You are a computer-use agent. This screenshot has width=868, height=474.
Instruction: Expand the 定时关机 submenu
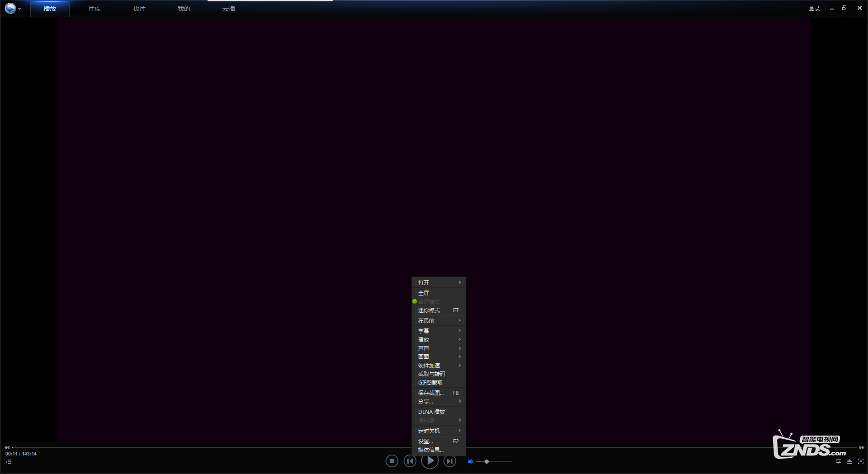pyautogui.click(x=439, y=431)
